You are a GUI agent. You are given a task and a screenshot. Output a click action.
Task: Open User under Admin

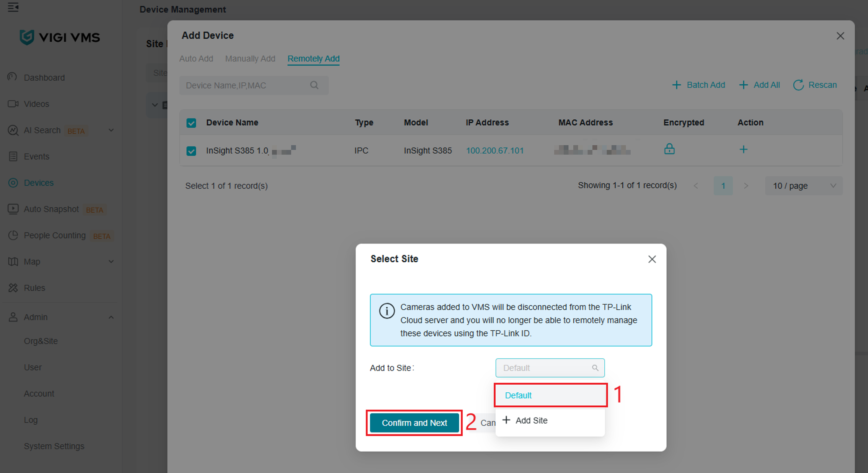coord(33,367)
